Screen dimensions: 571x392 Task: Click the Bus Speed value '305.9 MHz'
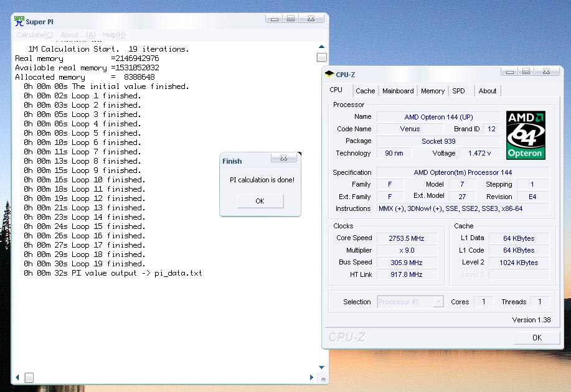click(407, 263)
